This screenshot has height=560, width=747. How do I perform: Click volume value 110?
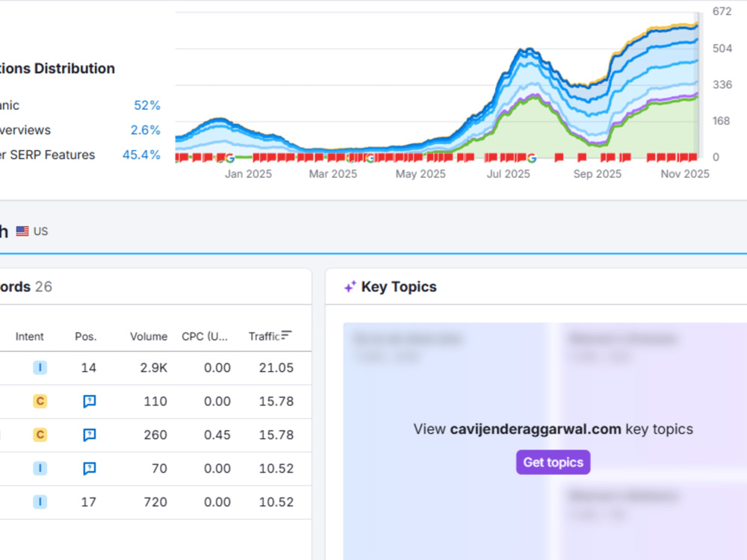[x=155, y=402]
